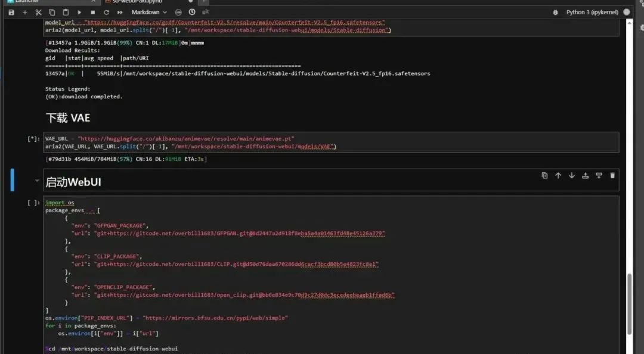The height and width of the screenshot is (354, 644).
Task: Collapse the 启动WebUI heading section
Action: tap(37, 181)
